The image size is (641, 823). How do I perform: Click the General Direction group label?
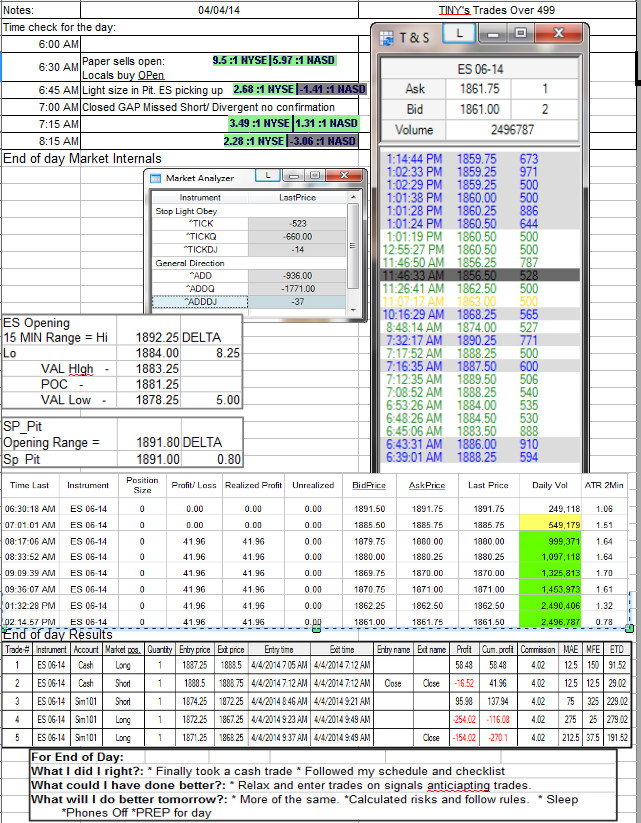point(190,263)
